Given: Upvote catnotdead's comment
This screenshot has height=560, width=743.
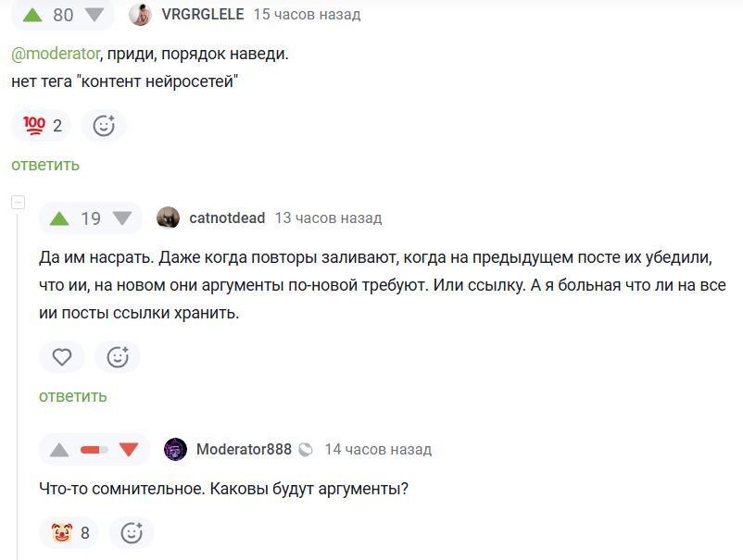Looking at the screenshot, I should 60,218.
